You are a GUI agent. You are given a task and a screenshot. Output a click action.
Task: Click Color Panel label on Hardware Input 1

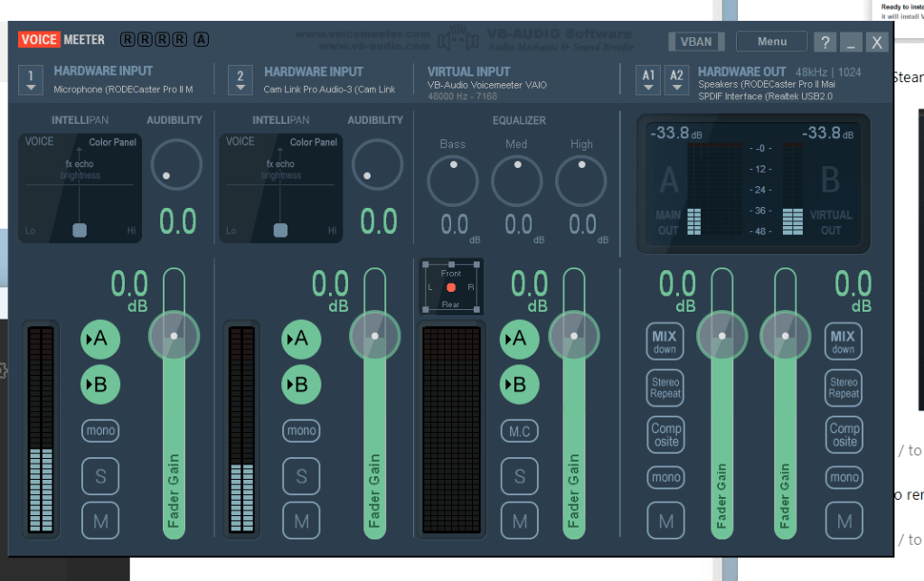[x=112, y=142]
